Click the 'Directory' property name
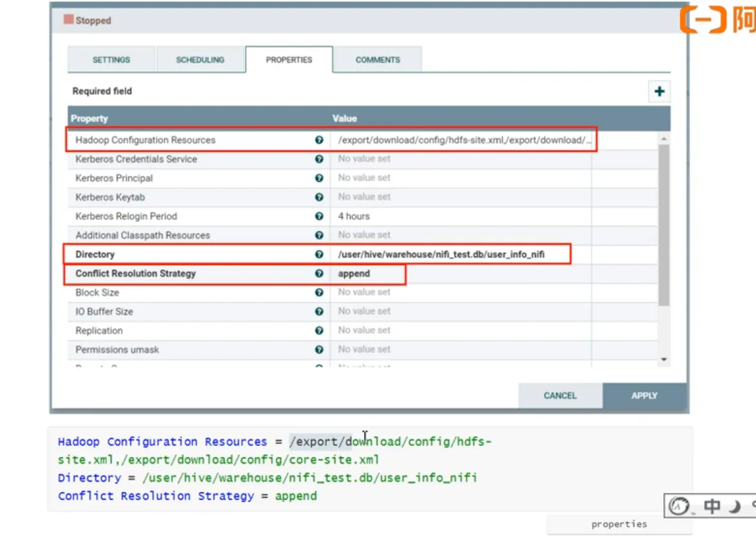Screen dimensions: 756x556 (95, 254)
